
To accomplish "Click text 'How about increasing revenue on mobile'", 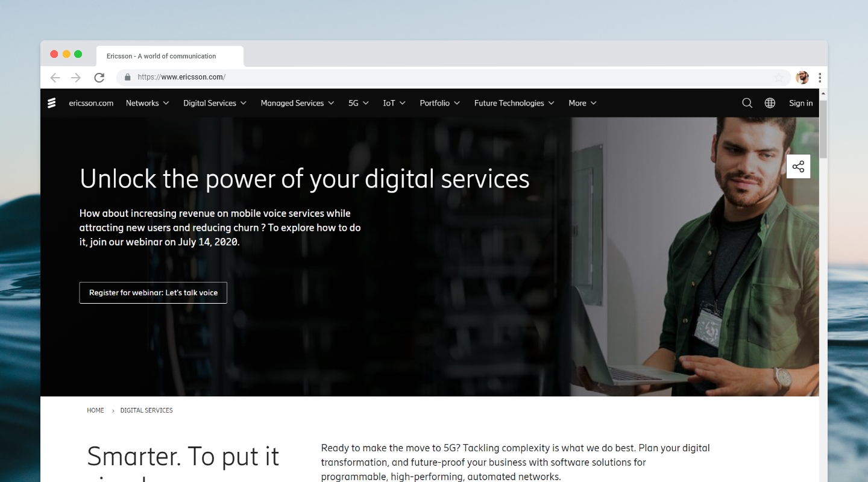I will click(220, 228).
